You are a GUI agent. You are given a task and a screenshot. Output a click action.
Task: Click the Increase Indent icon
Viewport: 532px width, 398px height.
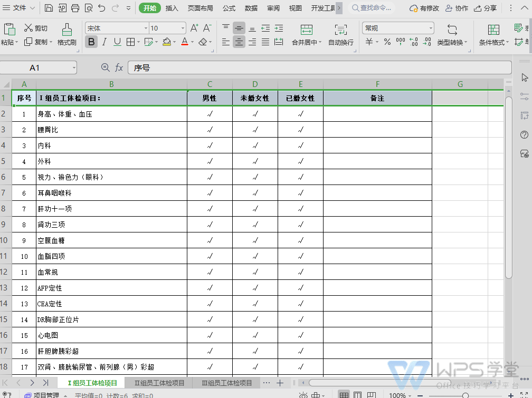click(279, 28)
